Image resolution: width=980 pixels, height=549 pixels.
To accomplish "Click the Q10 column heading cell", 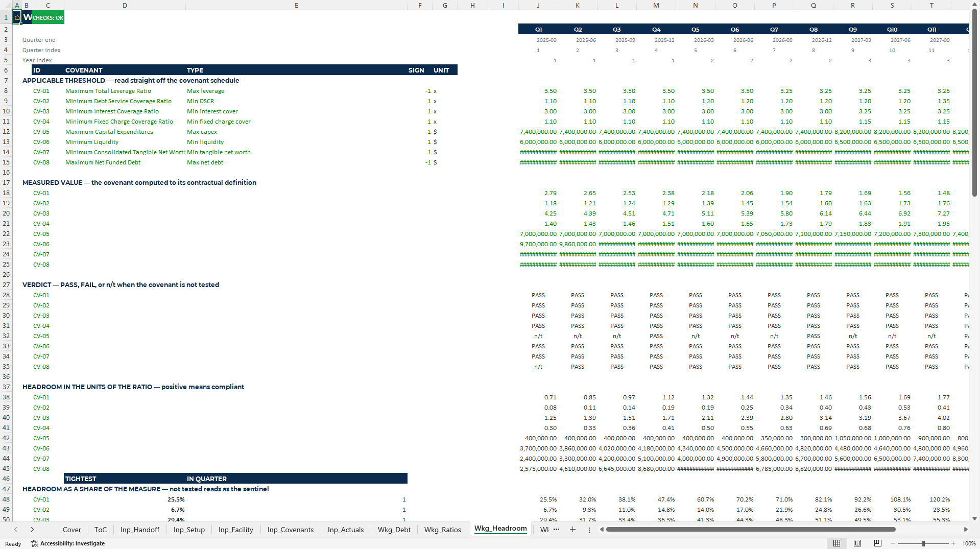I will click(x=892, y=29).
